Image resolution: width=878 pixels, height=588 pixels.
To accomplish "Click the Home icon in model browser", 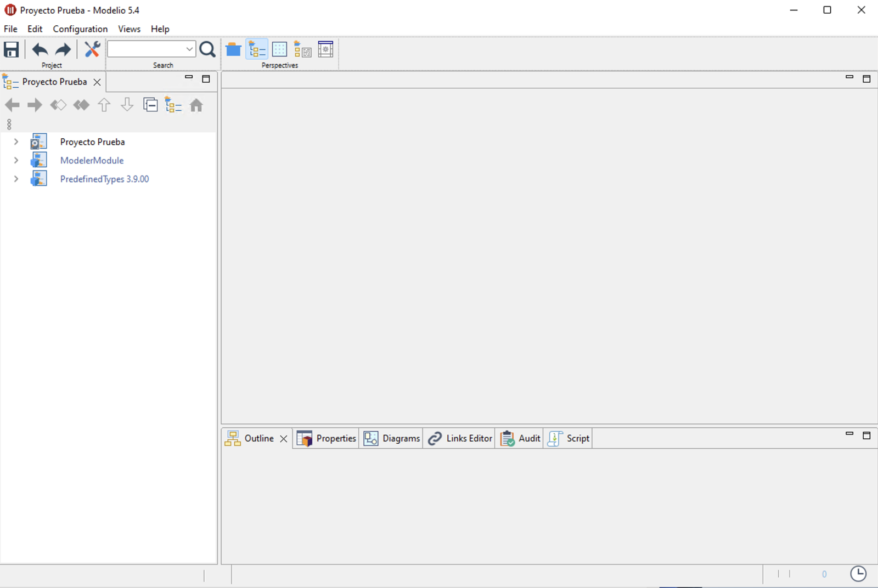I will (196, 105).
